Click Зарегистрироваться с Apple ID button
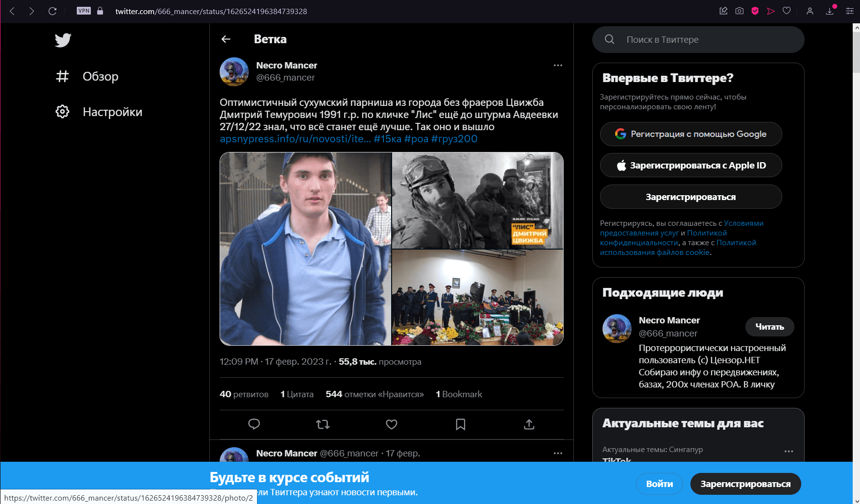 (x=691, y=165)
